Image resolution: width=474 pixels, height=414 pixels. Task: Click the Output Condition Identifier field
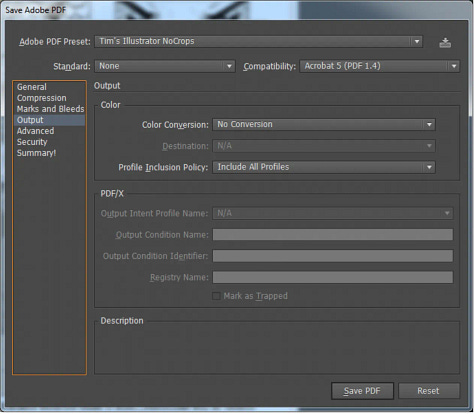pos(333,256)
